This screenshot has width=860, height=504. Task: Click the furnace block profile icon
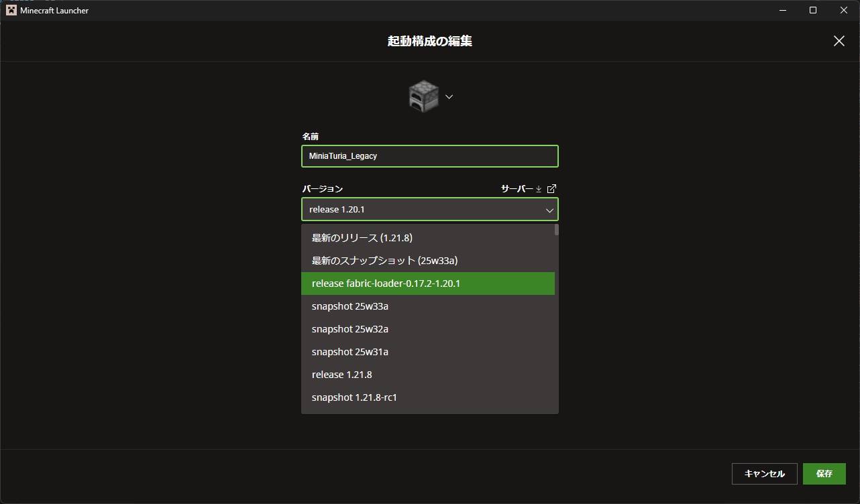pyautogui.click(x=423, y=97)
